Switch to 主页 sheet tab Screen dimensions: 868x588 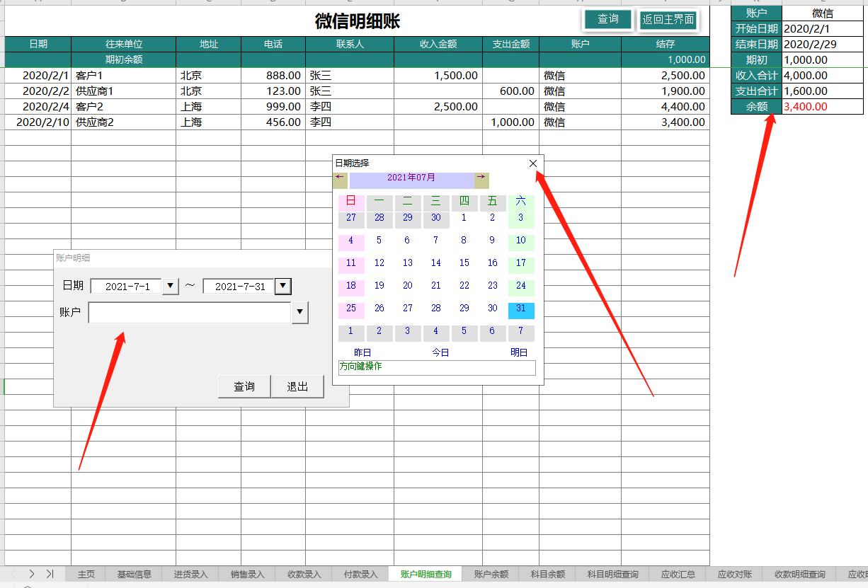pyautogui.click(x=86, y=574)
